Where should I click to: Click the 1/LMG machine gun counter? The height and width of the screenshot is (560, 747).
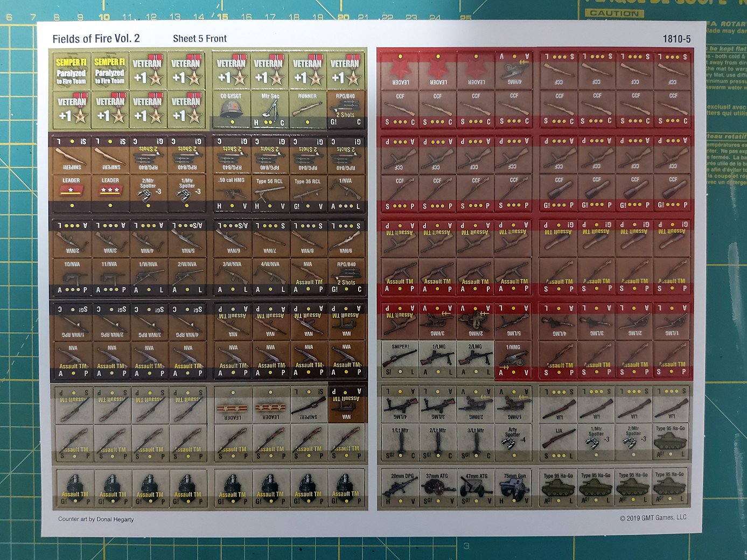(438, 360)
